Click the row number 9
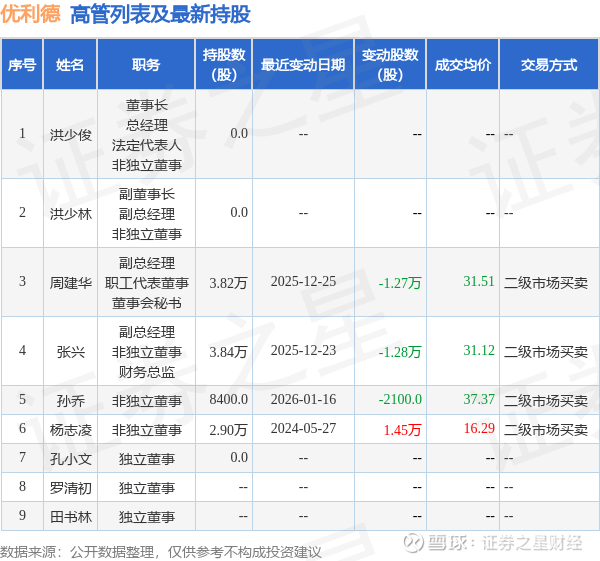Image resolution: width=600 pixels, height=561 pixels. (22, 515)
